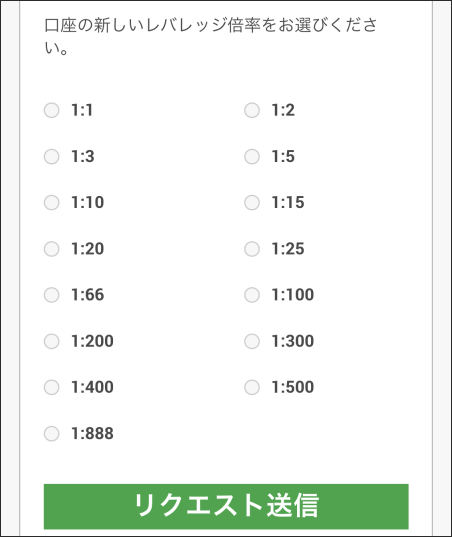Select the 1:400 leverage option
452x537 pixels.
(x=51, y=387)
